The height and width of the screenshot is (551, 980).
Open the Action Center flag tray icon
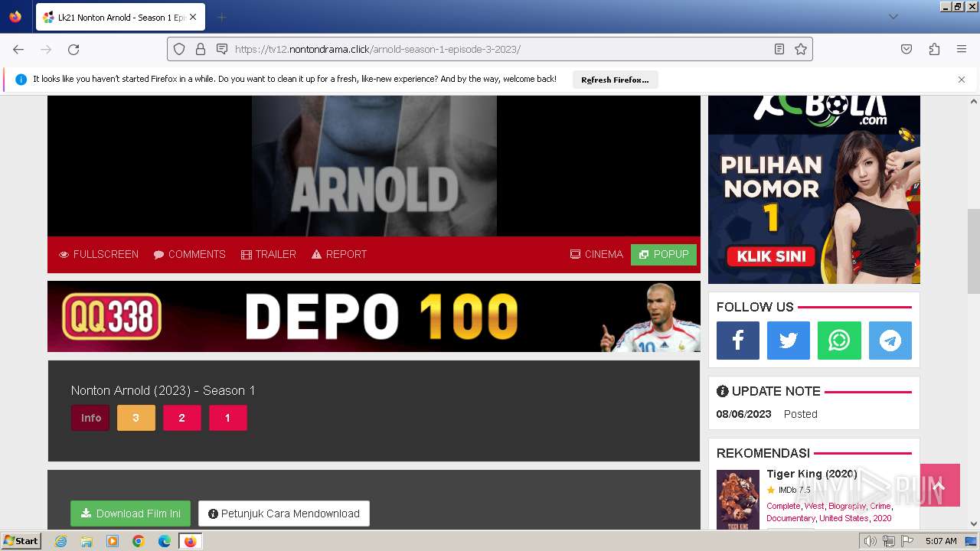907,541
